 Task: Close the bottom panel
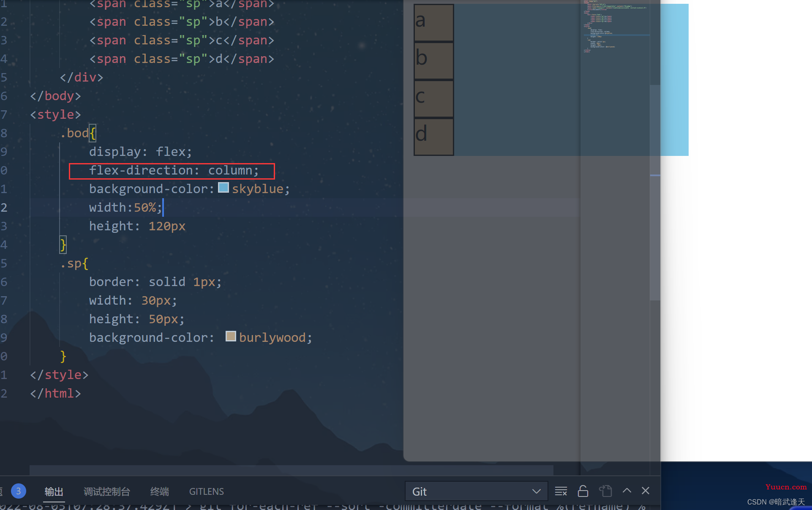point(646,491)
